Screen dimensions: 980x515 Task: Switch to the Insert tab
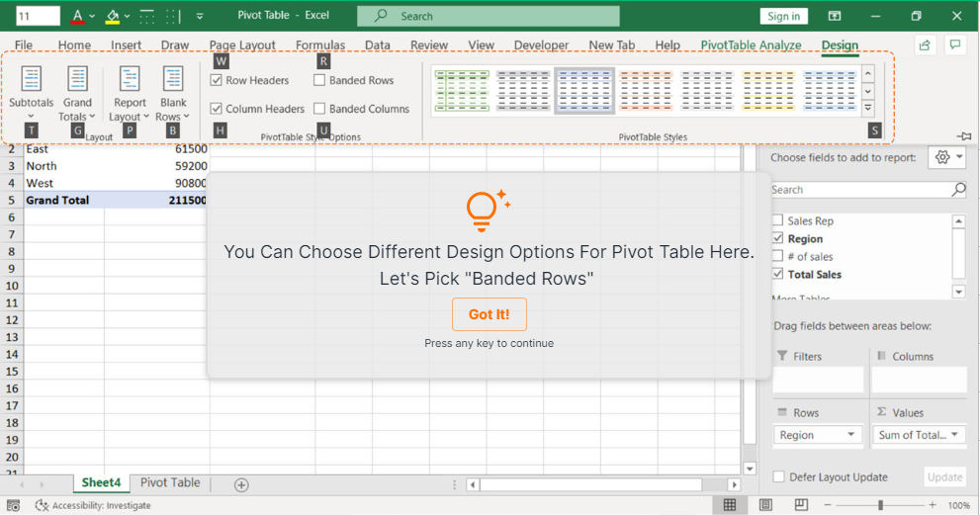(126, 45)
